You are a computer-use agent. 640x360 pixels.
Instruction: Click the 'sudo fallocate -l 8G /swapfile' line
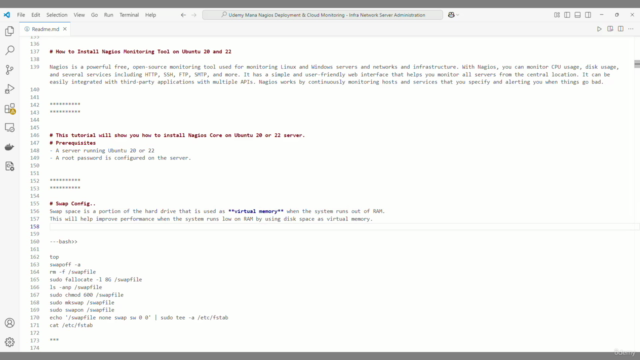96,280
